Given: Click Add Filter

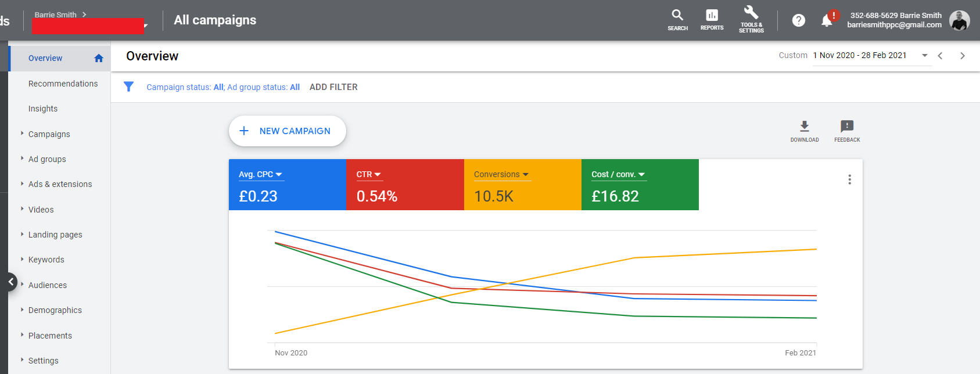Looking at the screenshot, I should click(x=333, y=87).
